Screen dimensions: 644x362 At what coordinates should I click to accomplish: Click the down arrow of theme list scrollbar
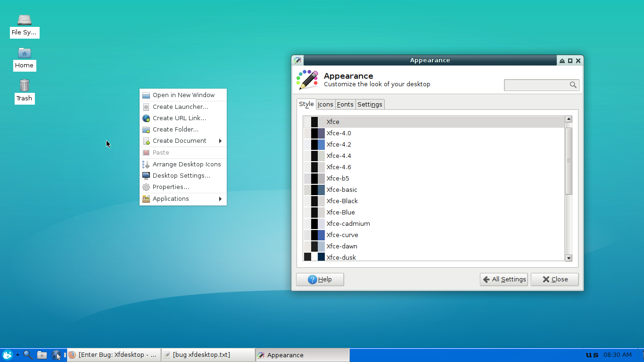click(x=568, y=258)
